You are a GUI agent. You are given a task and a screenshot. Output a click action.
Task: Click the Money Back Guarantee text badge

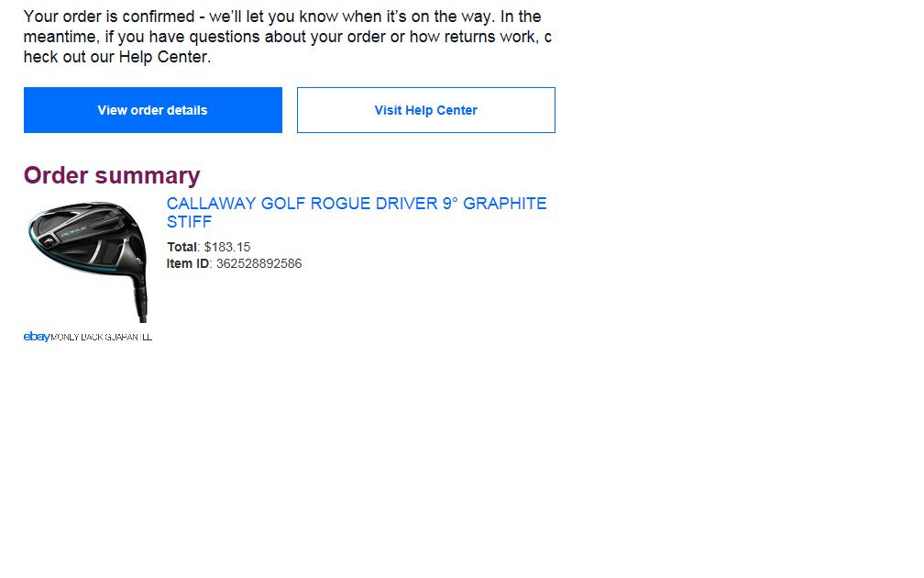click(x=102, y=338)
